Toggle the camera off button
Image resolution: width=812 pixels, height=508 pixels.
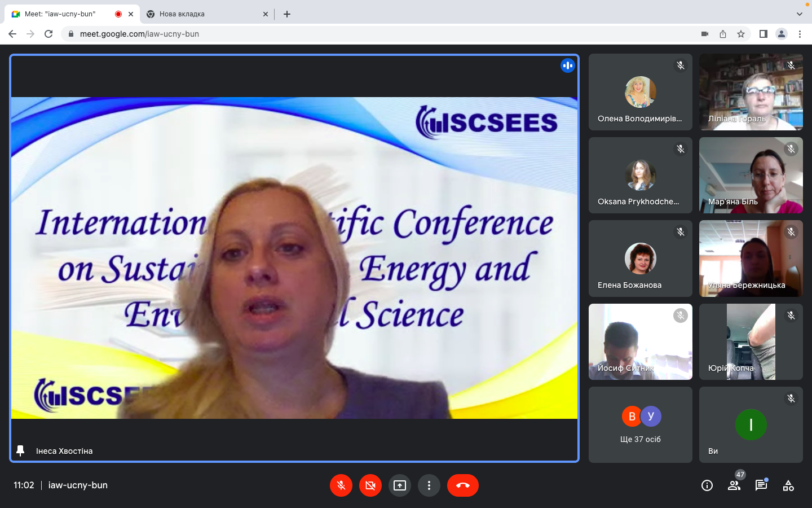click(370, 485)
